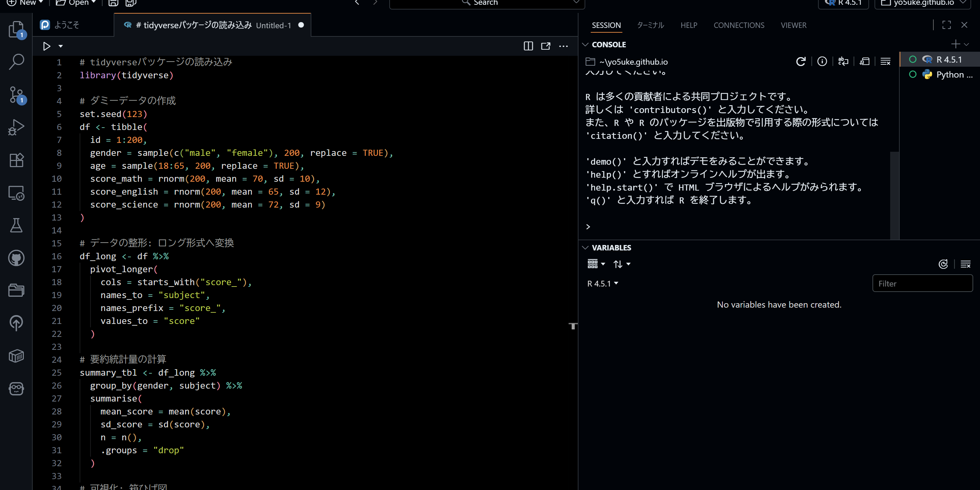Open GitHub view in activity bar

point(16,258)
